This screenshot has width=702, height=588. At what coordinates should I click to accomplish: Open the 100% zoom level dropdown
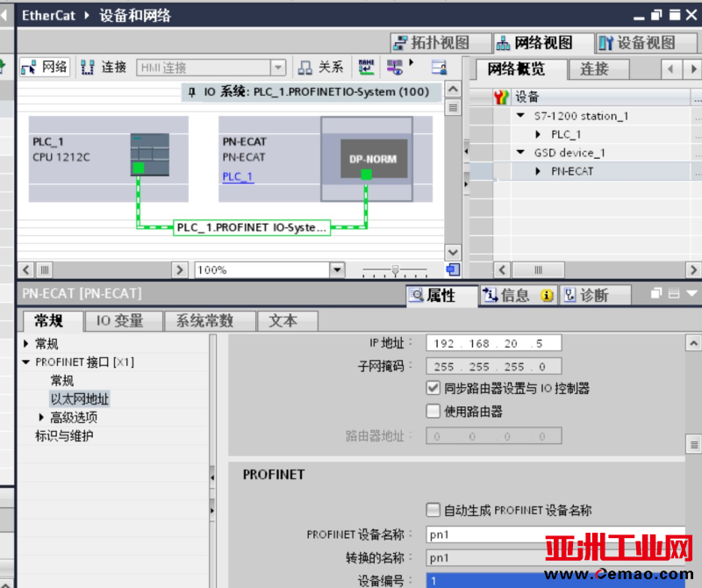[x=337, y=270]
